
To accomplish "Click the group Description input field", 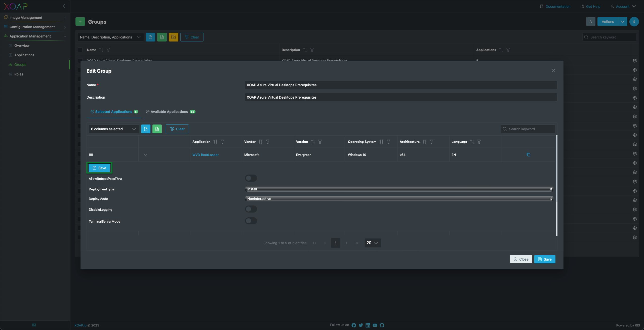I will (x=401, y=97).
